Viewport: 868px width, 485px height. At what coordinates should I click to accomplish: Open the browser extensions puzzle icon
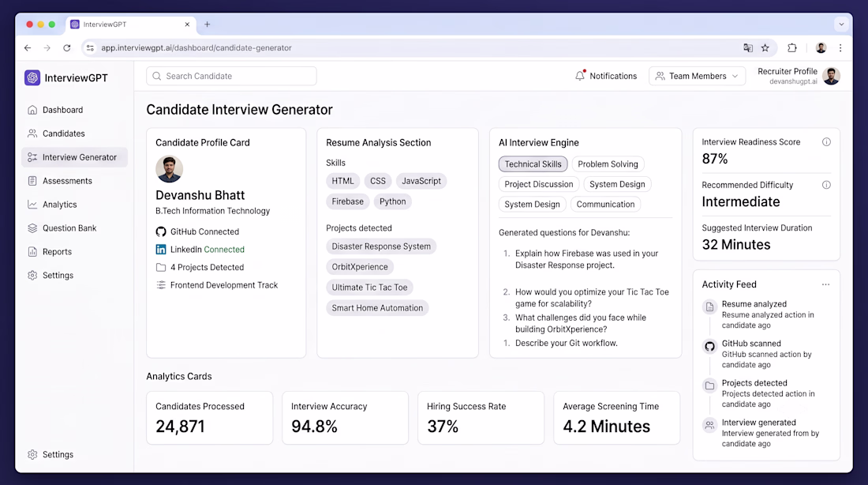[x=792, y=47]
